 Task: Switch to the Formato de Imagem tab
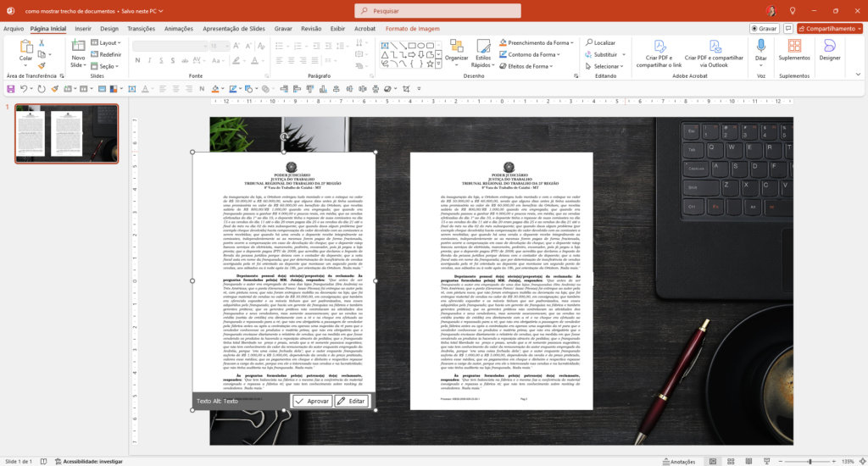point(412,28)
